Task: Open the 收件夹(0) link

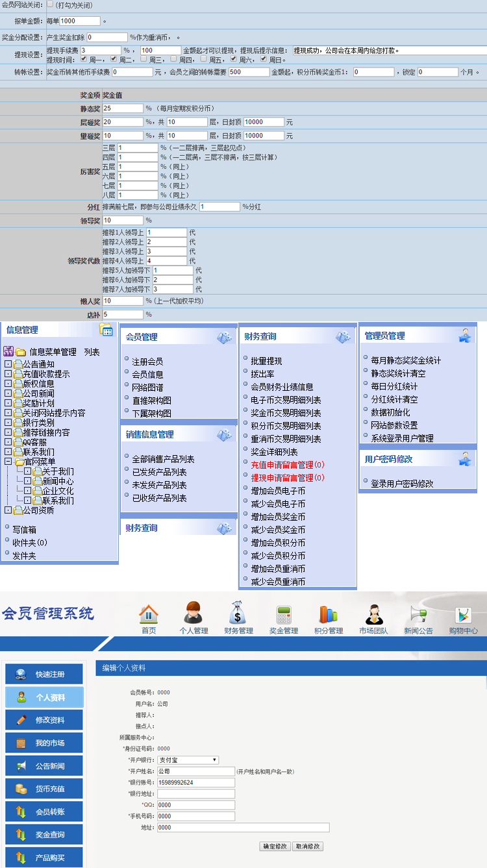Action: 29,543
